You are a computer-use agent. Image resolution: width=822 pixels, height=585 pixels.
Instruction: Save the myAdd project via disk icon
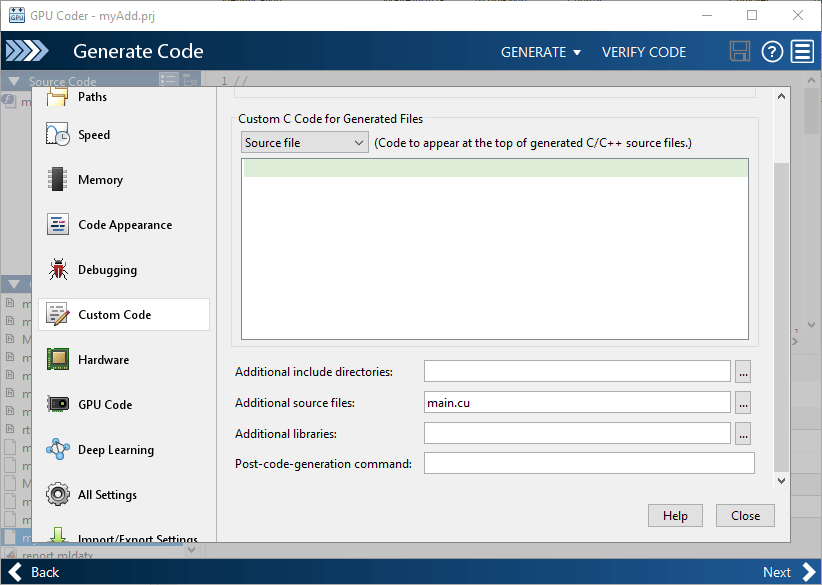[740, 51]
